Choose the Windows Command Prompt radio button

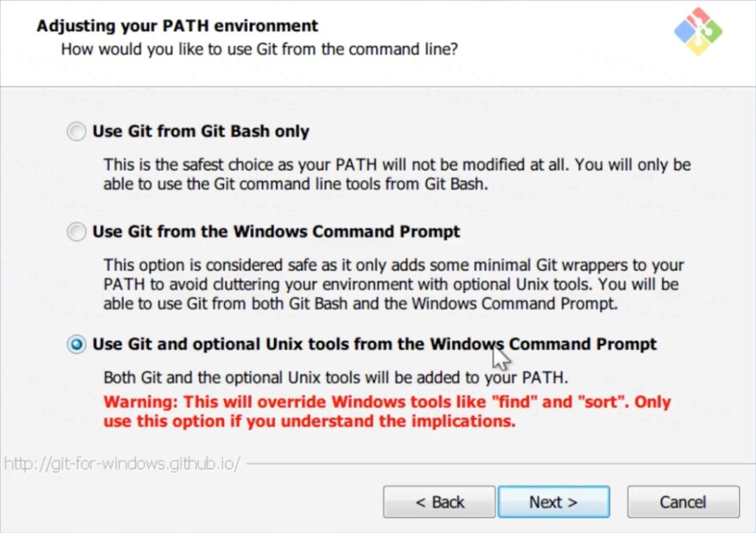(x=76, y=232)
